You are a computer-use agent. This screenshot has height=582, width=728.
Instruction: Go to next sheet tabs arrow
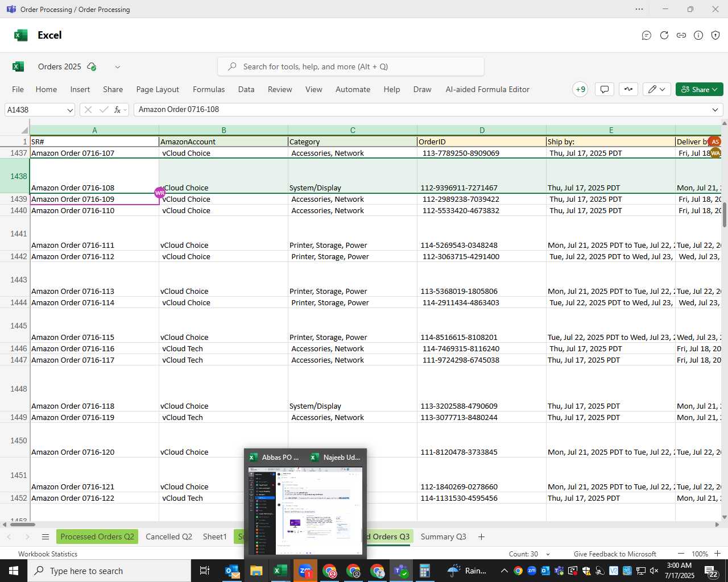pos(27,537)
